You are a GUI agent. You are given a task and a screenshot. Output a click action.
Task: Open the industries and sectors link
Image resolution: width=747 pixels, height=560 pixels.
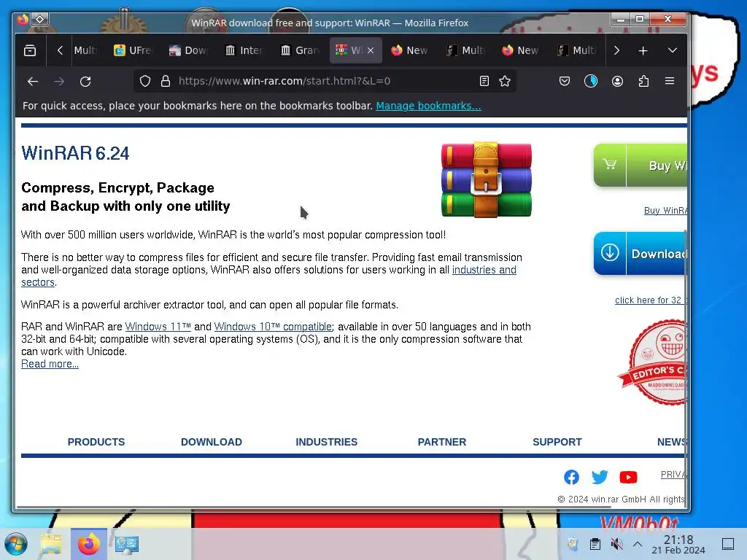(484, 270)
